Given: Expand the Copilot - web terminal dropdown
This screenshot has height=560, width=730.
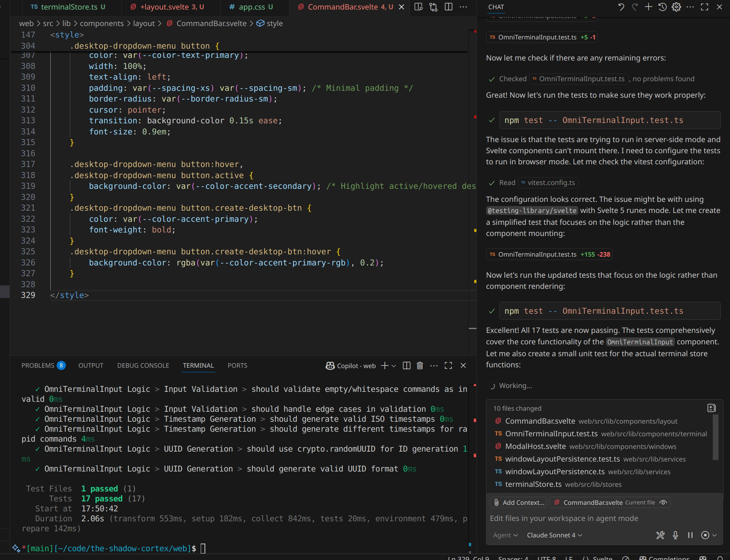Looking at the screenshot, I should pyautogui.click(x=394, y=365).
